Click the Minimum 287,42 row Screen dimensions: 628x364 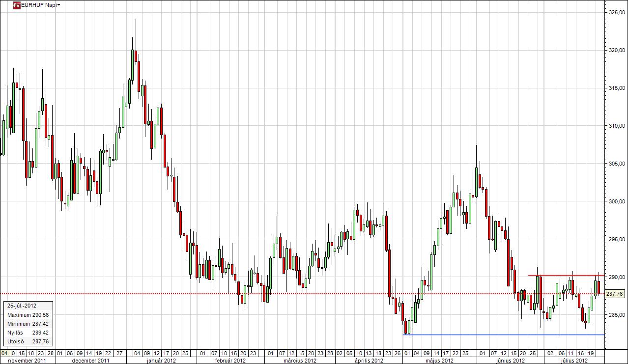point(28,324)
